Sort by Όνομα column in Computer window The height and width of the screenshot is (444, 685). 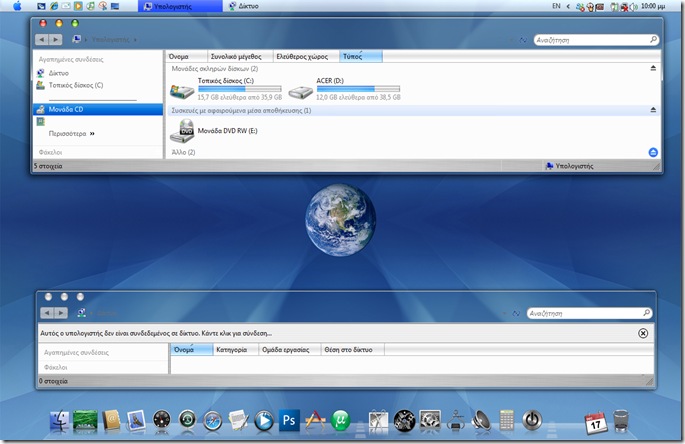point(186,56)
